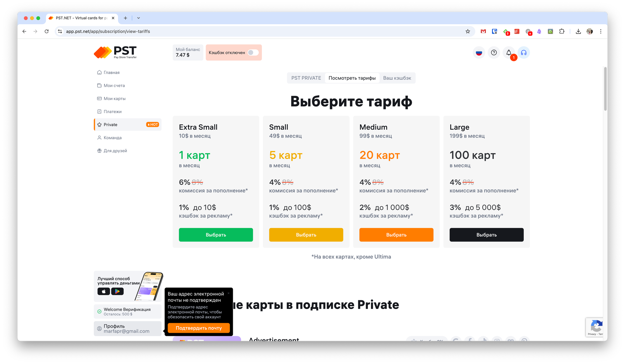Close the email confirmation popup
This screenshot has width=625, height=364.
click(x=228, y=293)
